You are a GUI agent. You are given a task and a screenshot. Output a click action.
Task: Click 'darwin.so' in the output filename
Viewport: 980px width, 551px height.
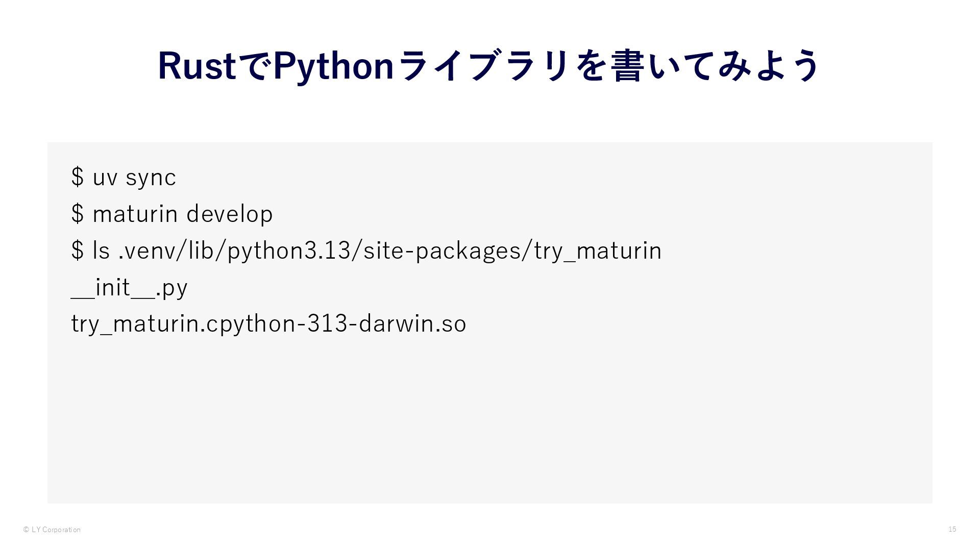pos(412,324)
